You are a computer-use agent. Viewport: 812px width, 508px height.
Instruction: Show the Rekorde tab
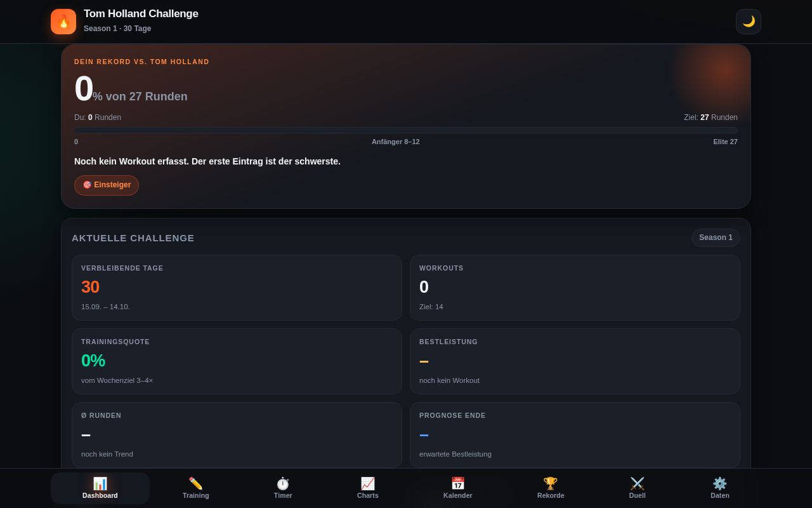(551, 488)
